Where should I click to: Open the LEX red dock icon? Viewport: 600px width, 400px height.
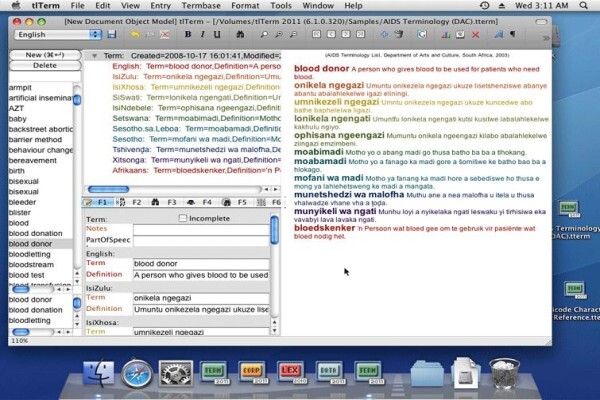(x=290, y=372)
